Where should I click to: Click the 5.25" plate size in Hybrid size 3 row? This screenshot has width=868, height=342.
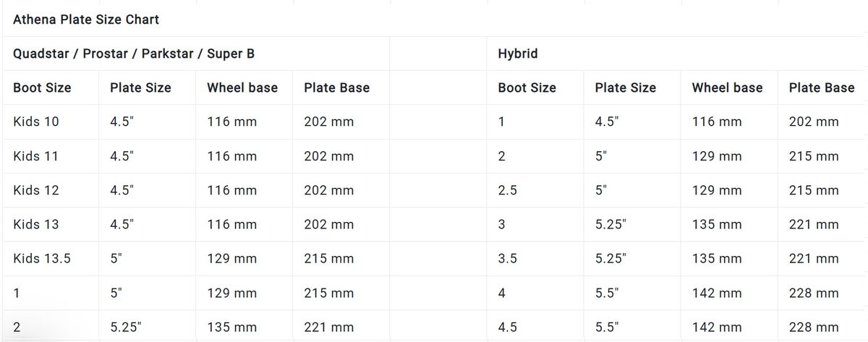[x=610, y=224]
